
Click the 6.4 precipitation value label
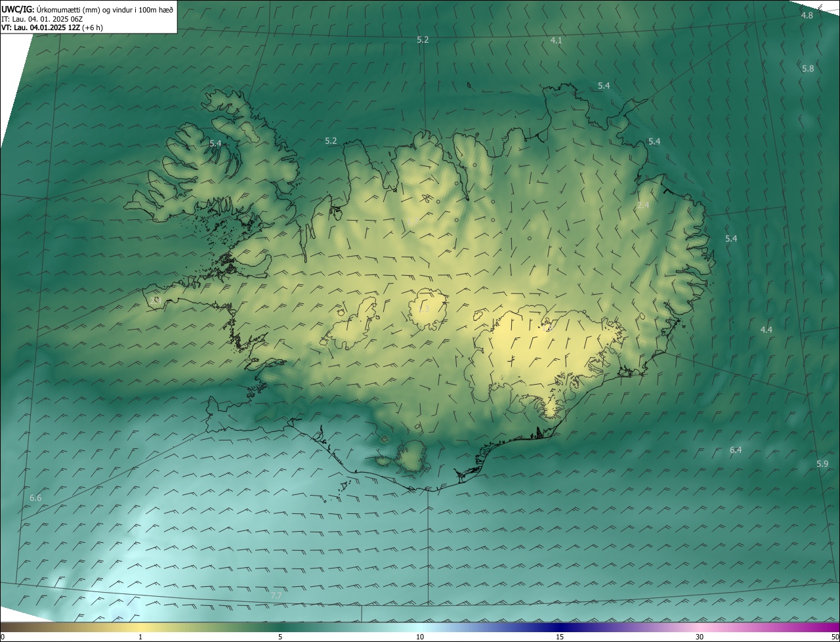736,450
